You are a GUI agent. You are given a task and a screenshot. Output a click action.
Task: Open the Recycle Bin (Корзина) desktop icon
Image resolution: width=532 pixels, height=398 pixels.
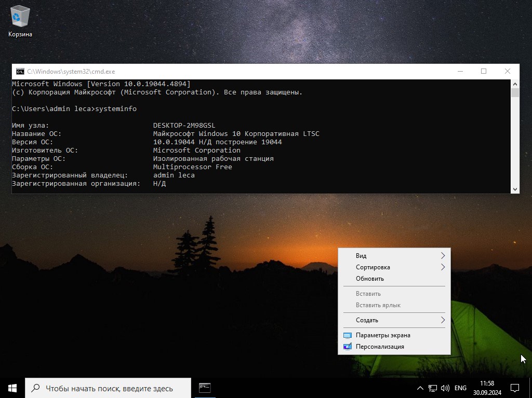(20, 21)
